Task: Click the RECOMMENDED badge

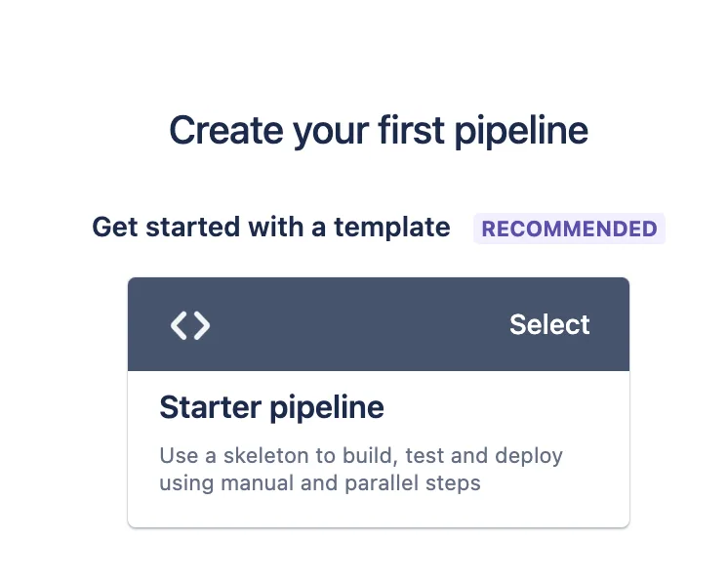Action: click(569, 229)
